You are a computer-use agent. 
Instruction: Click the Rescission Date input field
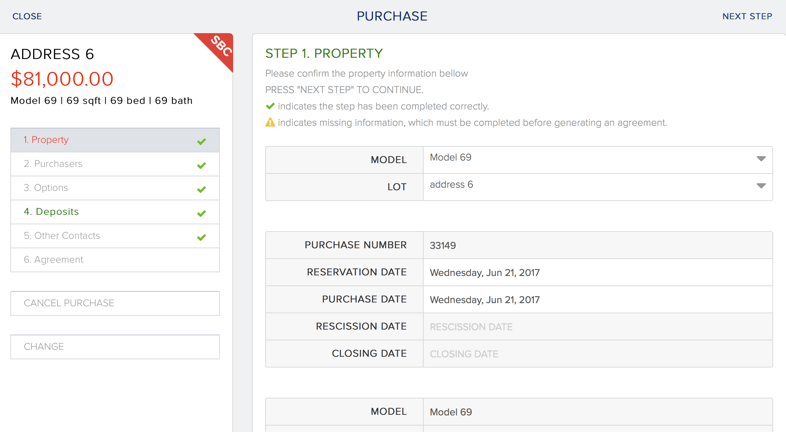597,327
